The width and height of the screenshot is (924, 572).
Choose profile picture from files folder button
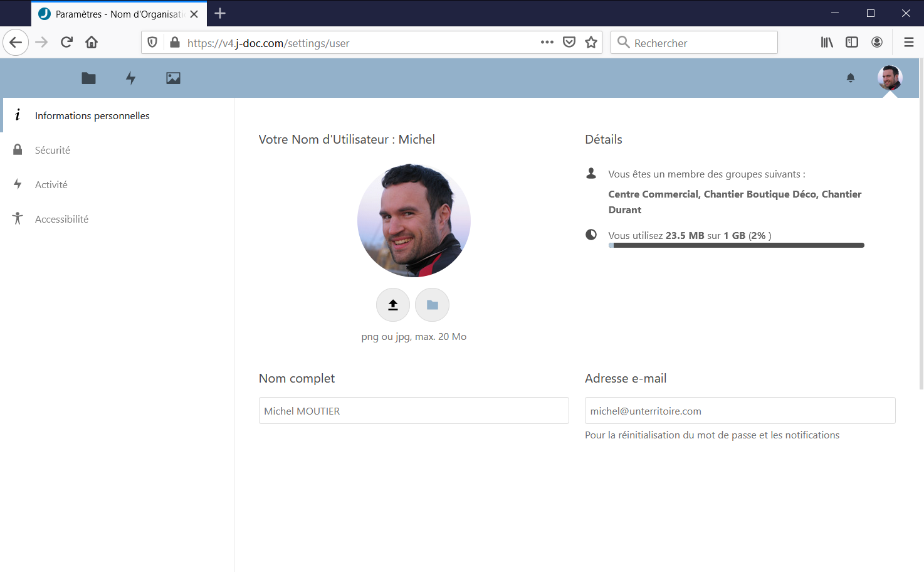coord(432,305)
